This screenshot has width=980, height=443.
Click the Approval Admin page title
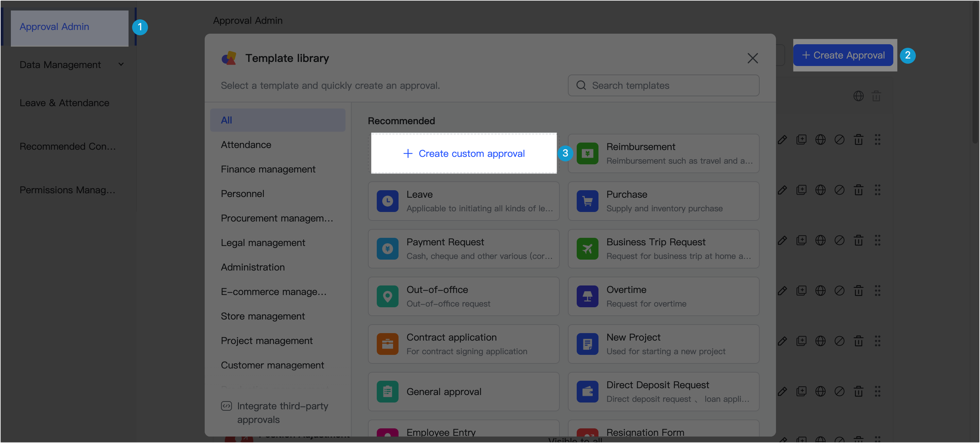(248, 20)
